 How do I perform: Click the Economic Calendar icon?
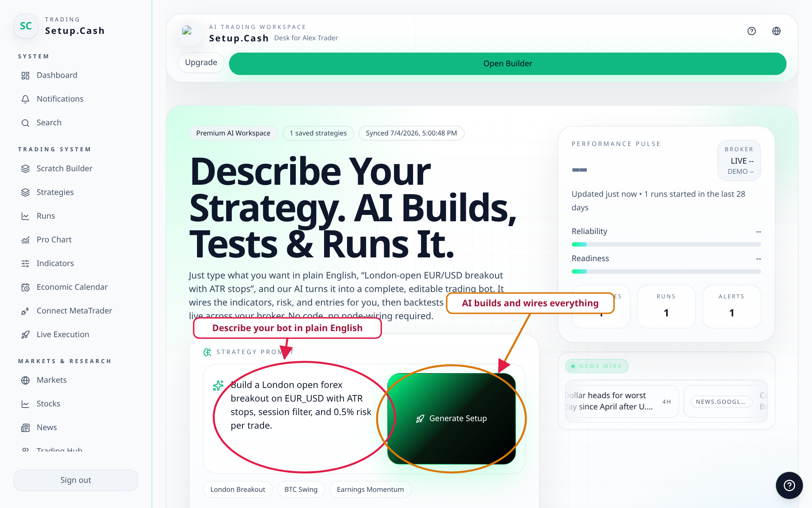click(25, 287)
